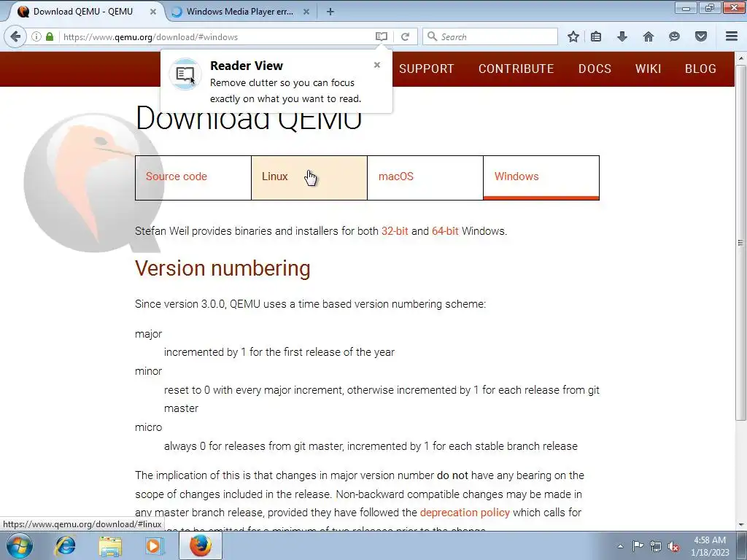Open the SUPPORT navigation item
747x560 pixels.
pos(426,69)
